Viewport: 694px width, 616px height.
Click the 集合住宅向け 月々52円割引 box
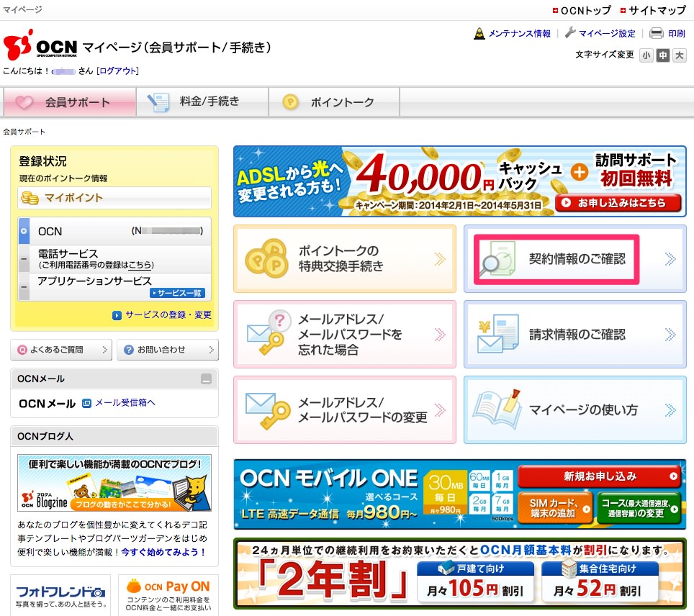pos(600,582)
